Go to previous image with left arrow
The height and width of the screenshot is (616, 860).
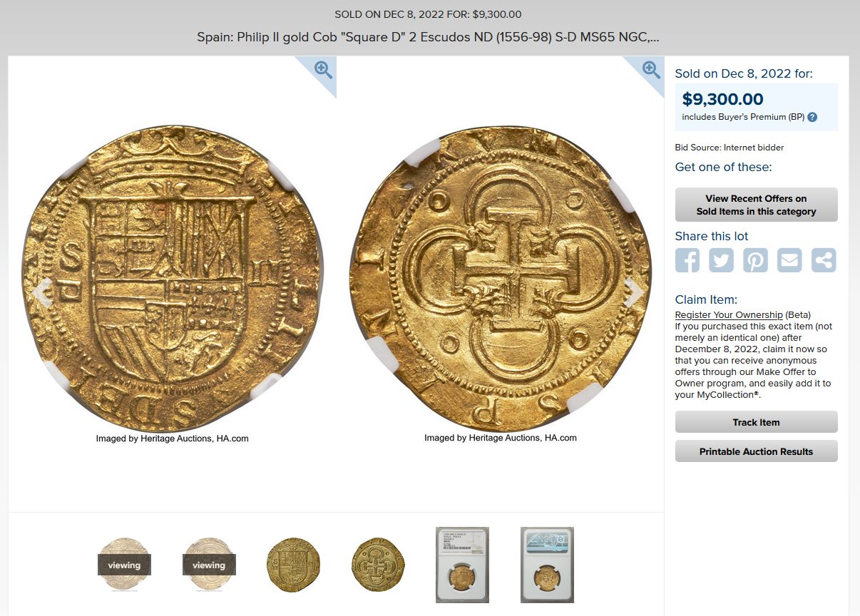click(43, 292)
